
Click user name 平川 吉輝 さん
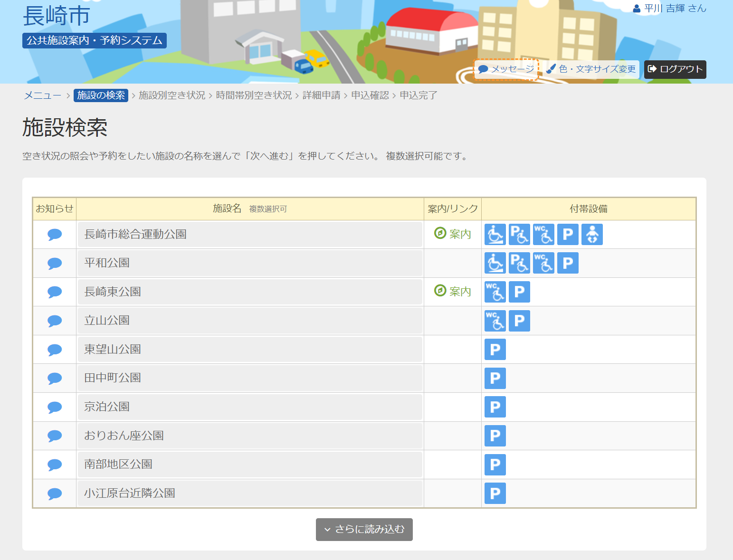tap(669, 9)
